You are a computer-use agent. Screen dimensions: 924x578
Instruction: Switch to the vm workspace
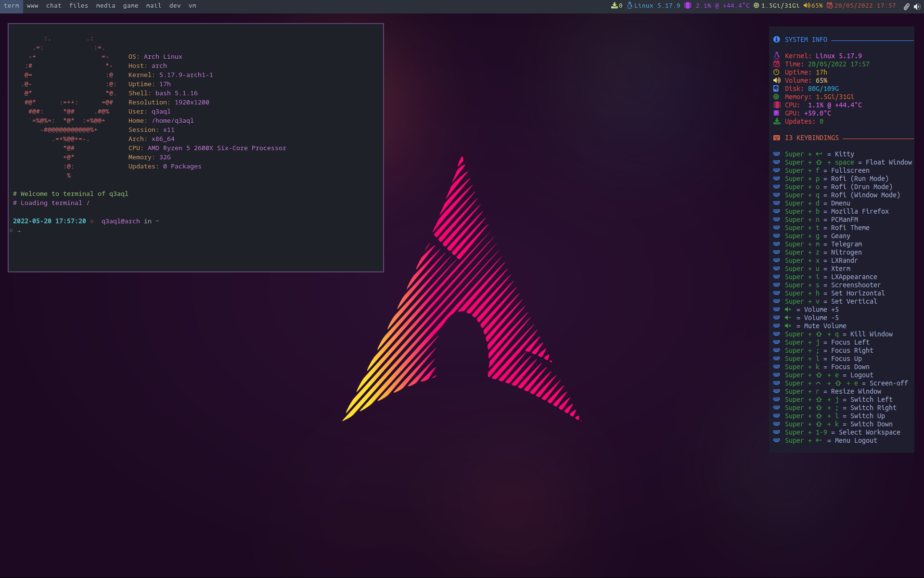(192, 6)
